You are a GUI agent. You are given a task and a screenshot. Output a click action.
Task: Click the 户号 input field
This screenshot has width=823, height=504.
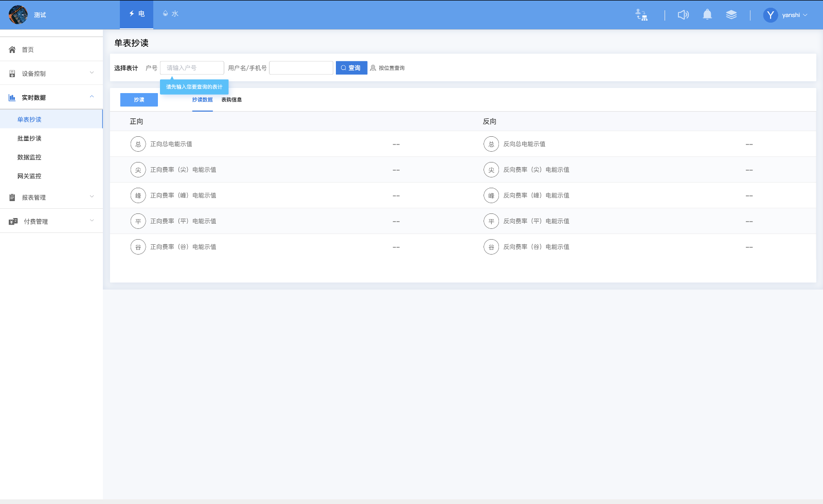tap(192, 68)
